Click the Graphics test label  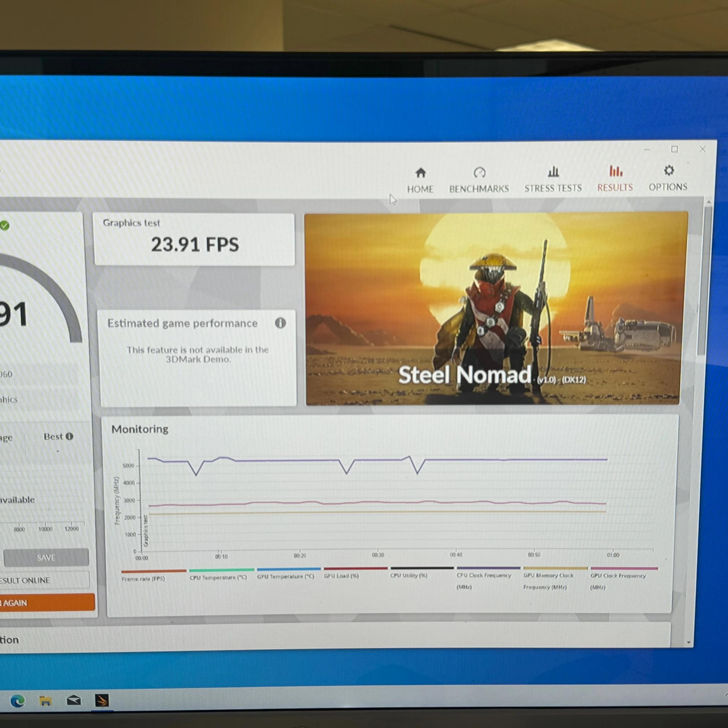[132, 223]
